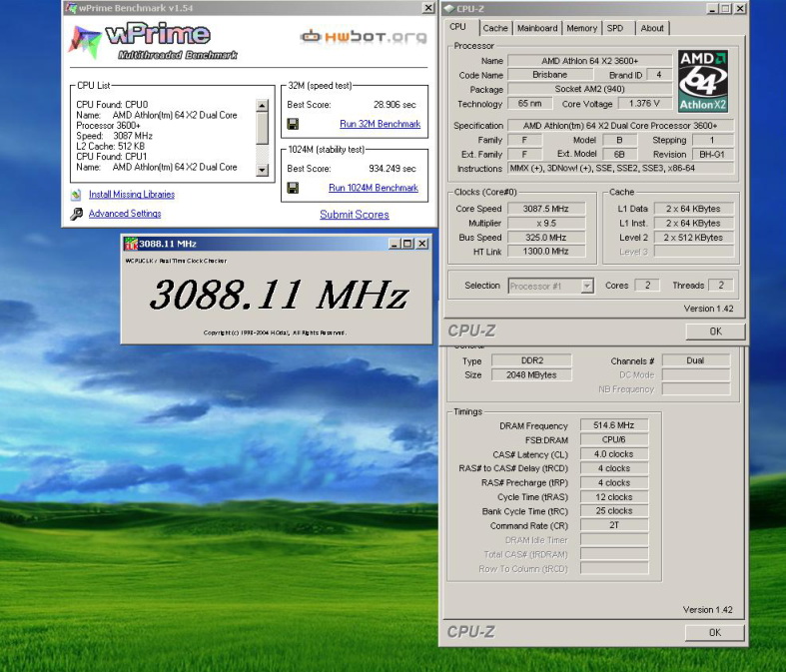
Task: Click the Install Missing Libraries icon
Action: [x=76, y=195]
